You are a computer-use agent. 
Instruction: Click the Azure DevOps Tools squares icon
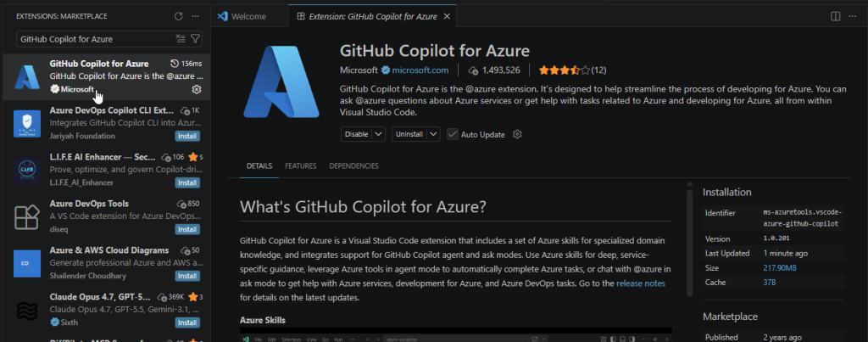pyautogui.click(x=27, y=216)
